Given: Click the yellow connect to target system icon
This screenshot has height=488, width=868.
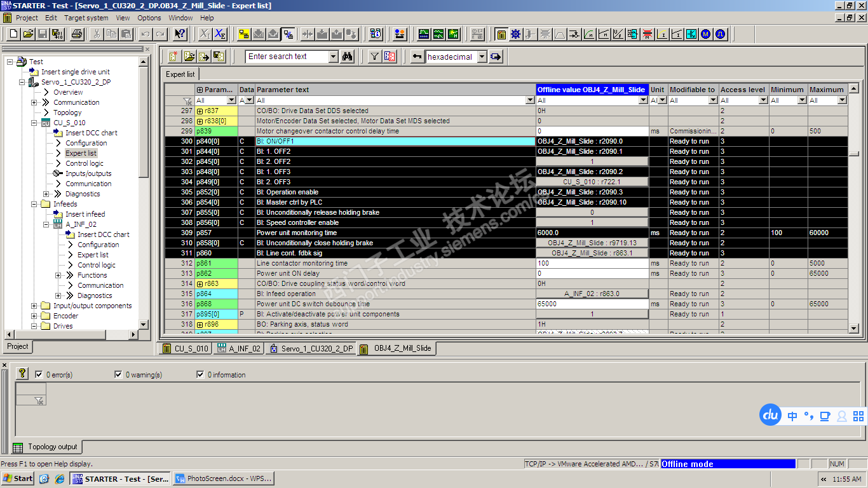Looking at the screenshot, I should click(244, 34).
